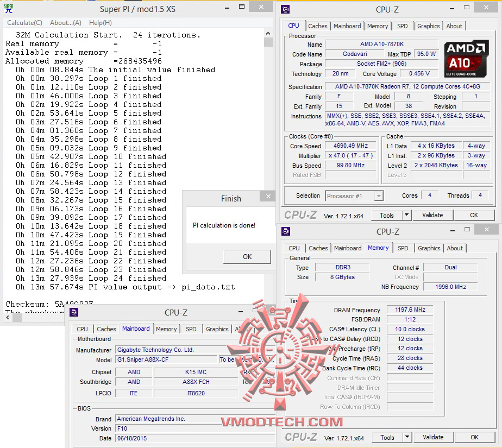The width and height of the screenshot is (502, 448).
Task: Click the NB Frequency value 1996.0 MHz
Action: [x=450, y=287]
